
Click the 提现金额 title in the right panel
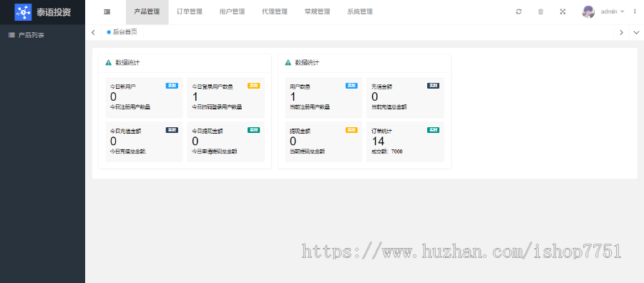coord(300,131)
